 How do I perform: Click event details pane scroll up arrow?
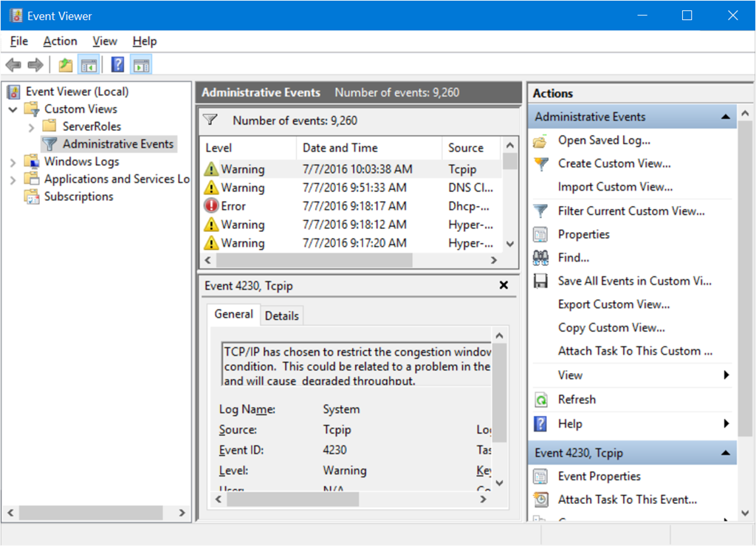click(x=500, y=335)
